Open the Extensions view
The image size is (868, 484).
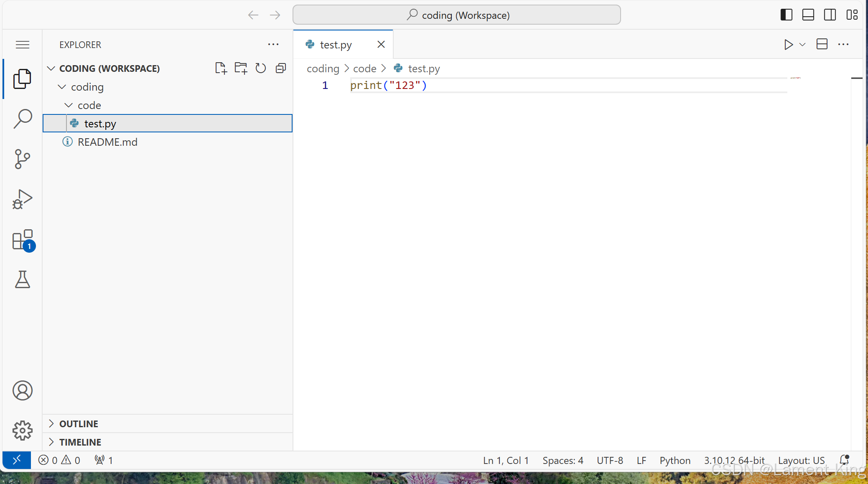[x=23, y=240]
